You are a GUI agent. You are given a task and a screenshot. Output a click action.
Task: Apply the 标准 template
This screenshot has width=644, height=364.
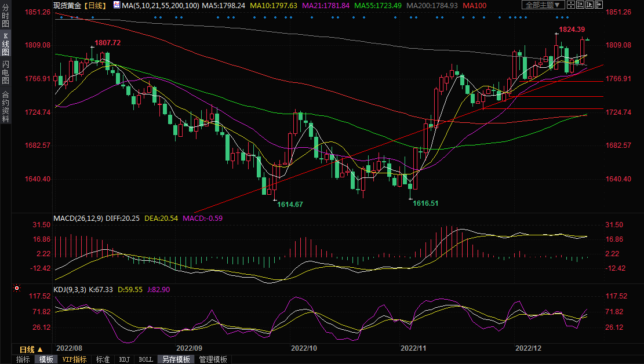103,359
